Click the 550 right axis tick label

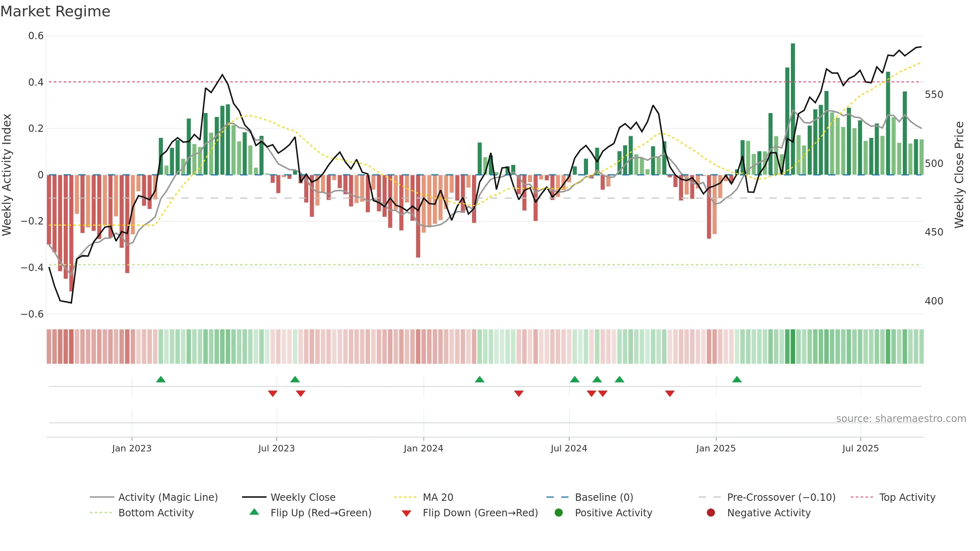[x=934, y=95]
